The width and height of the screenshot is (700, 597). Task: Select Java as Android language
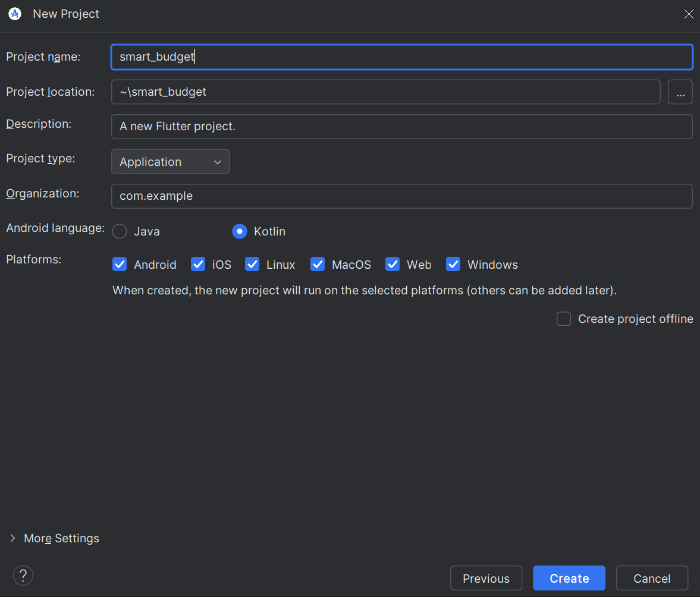pos(120,231)
